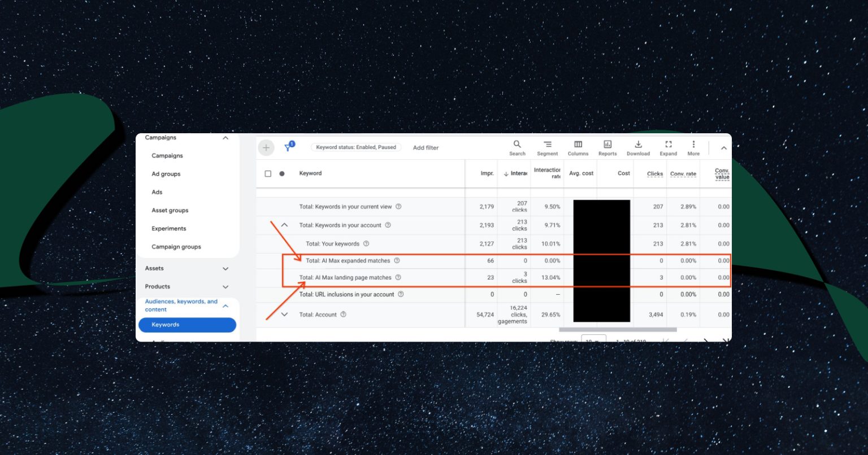Expand the Assets section in the sidebar
This screenshot has height=455, width=868.
[225, 269]
